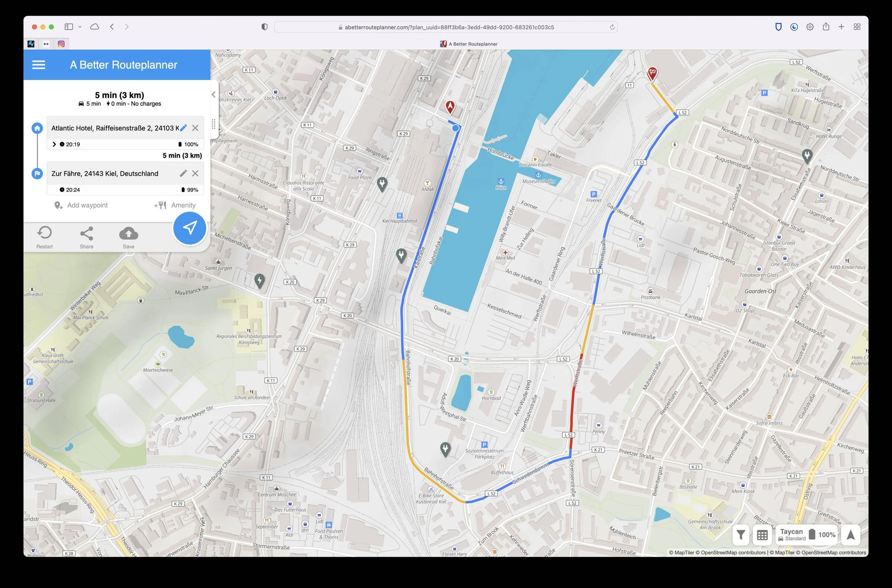
Task: Center map on current location arrow
Action: (x=851, y=535)
